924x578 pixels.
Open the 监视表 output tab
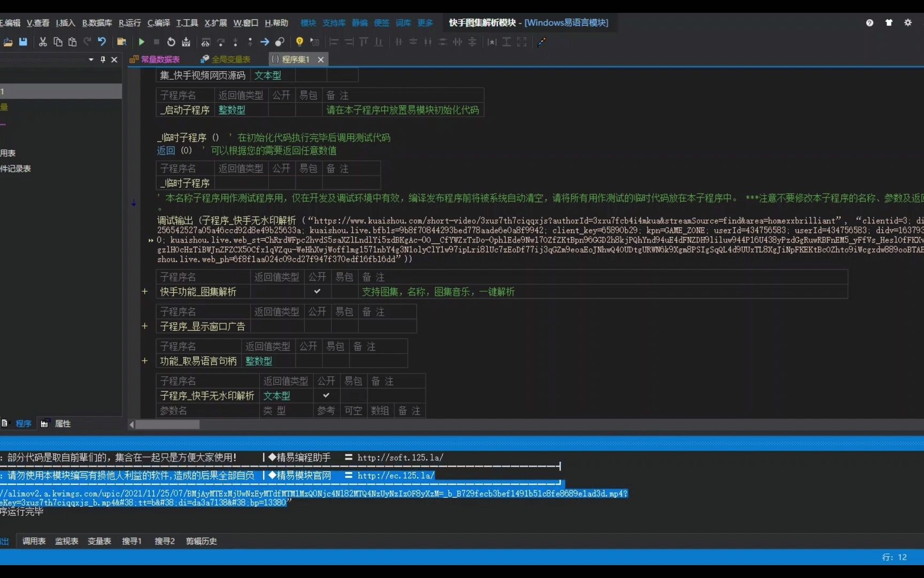tap(66, 541)
